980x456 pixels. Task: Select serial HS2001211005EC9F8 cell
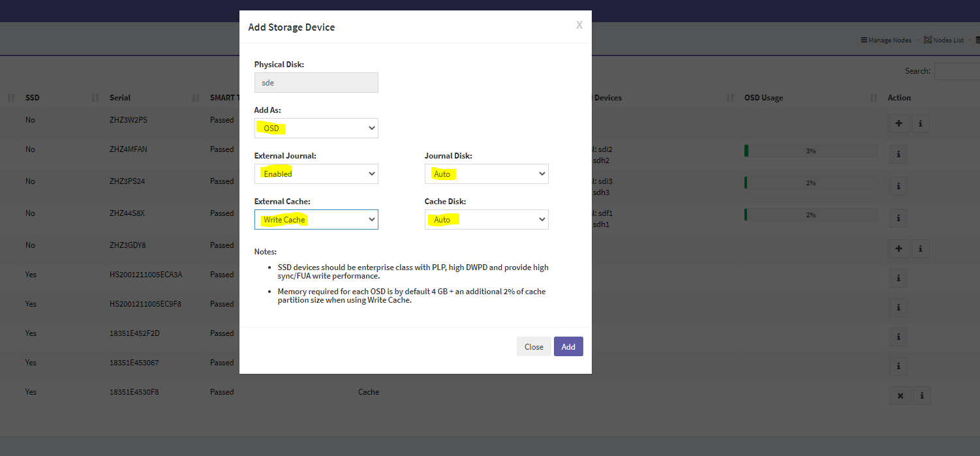point(145,304)
